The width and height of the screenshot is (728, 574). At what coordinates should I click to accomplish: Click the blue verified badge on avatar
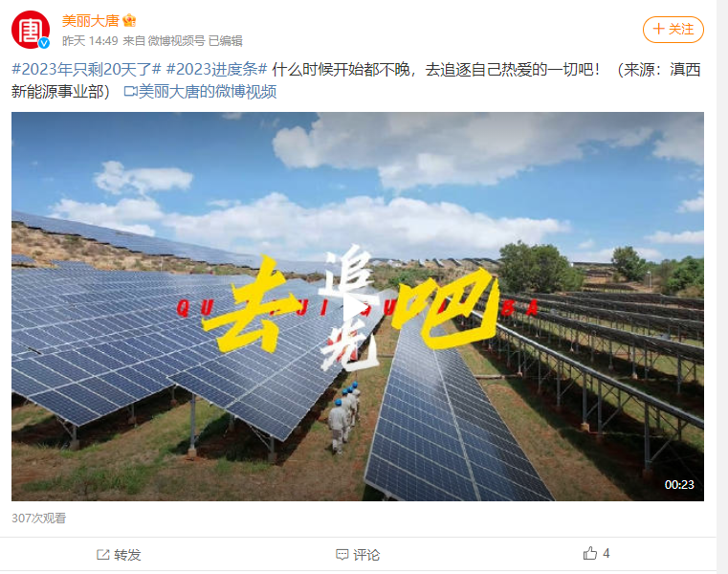(x=44, y=43)
